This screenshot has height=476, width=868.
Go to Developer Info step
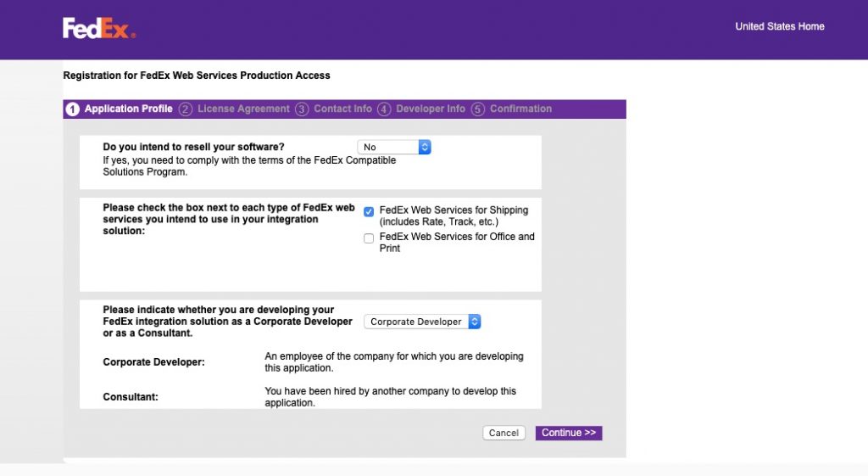[x=431, y=109]
